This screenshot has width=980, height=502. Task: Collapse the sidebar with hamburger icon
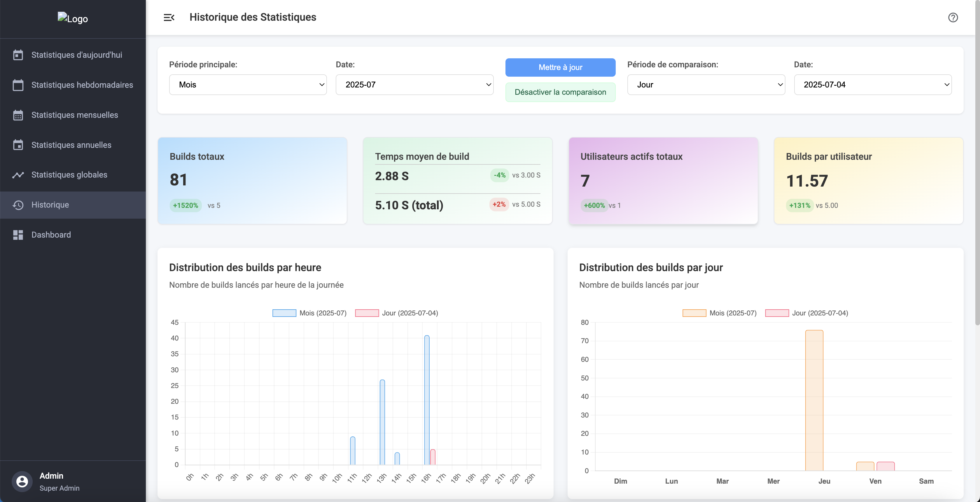tap(169, 17)
